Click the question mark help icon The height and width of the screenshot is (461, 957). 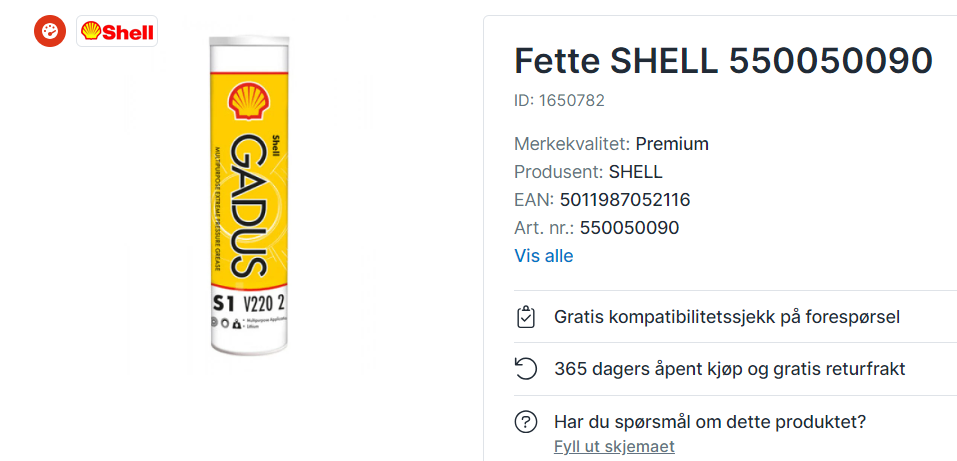[x=526, y=422]
